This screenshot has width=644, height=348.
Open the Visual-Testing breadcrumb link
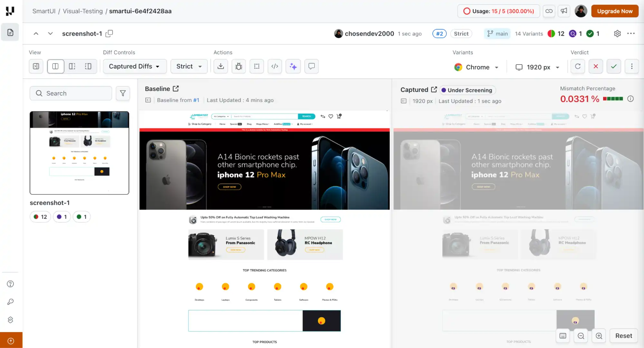pos(82,11)
